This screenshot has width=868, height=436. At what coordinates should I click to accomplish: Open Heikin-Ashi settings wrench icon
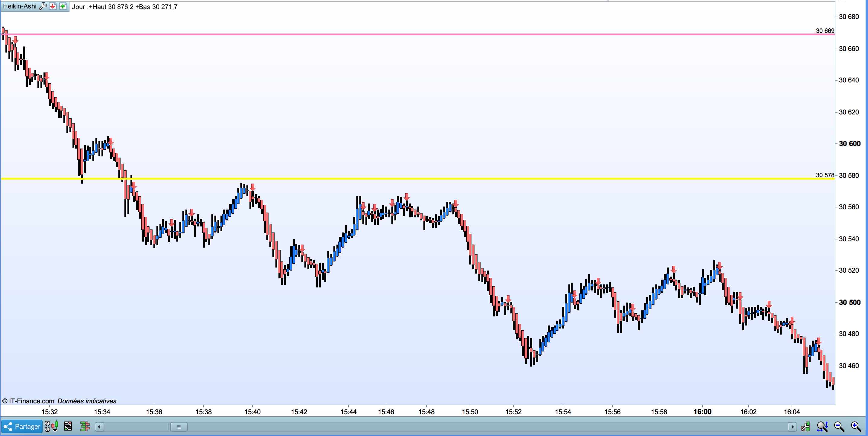tap(43, 6)
